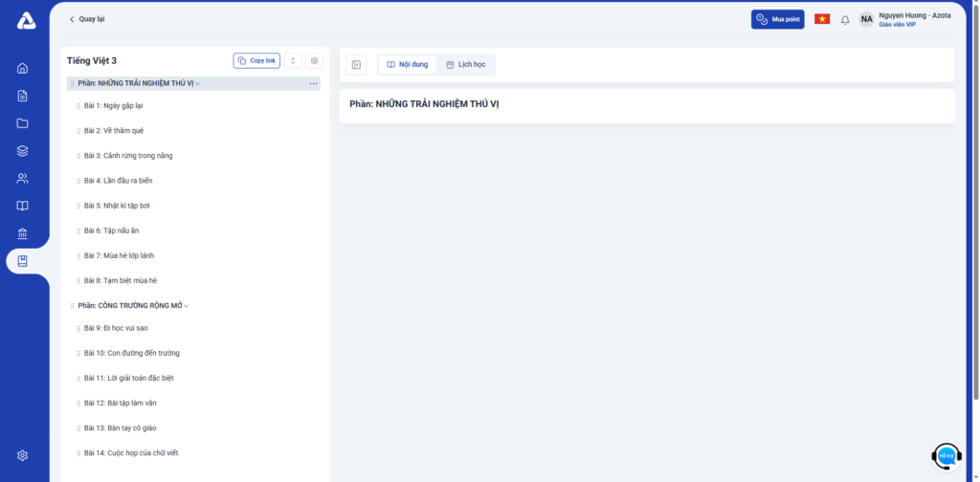The width and height of the screenshot is (980, 482).
Task: Switch to the Nội dung tab
Action: tap(407, 65)
